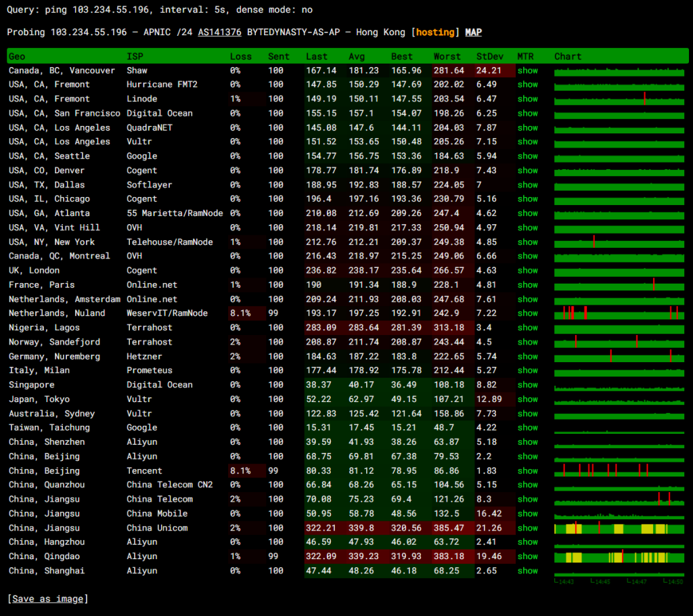Click the Save as image link
Screen dimensions: 693x616
click(x=47, y=599)
